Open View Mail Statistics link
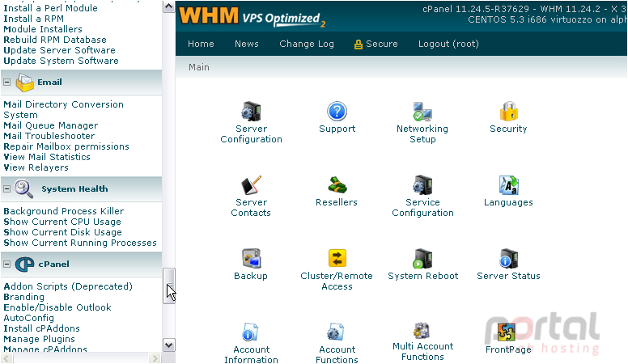The height and width of the screenshot is (364, 628). [47, 157]
